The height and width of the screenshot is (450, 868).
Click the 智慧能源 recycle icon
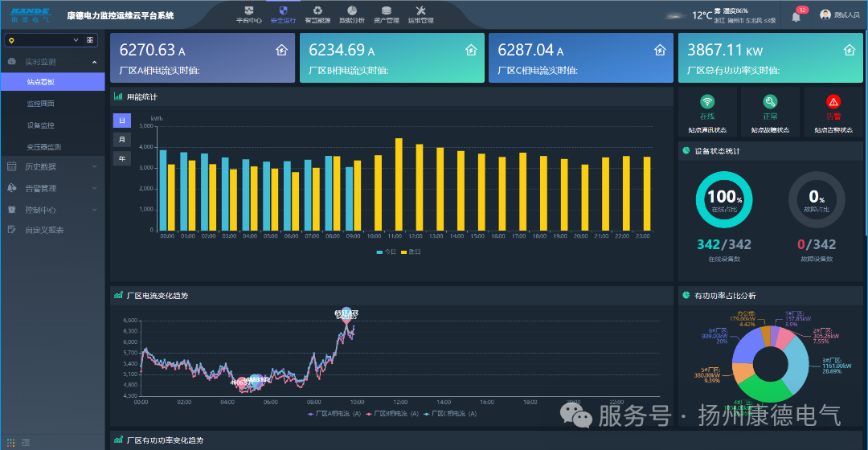pos(317,10)
